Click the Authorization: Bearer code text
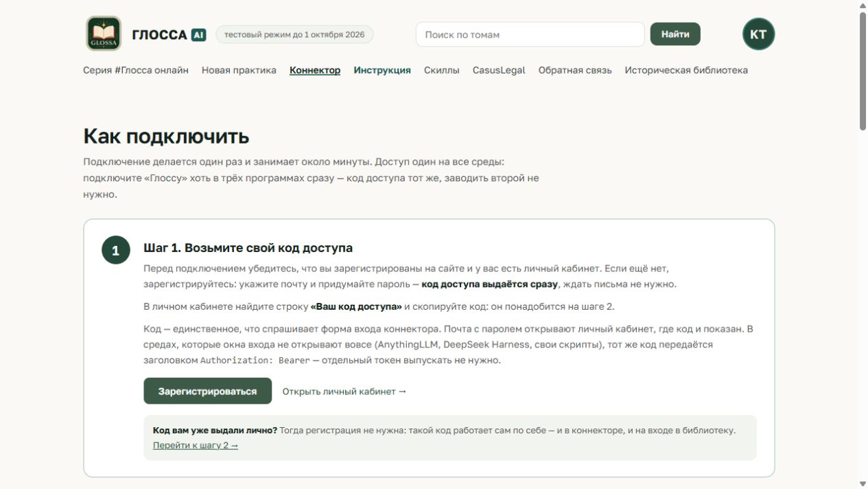868x489 pixels. (255, 360)
